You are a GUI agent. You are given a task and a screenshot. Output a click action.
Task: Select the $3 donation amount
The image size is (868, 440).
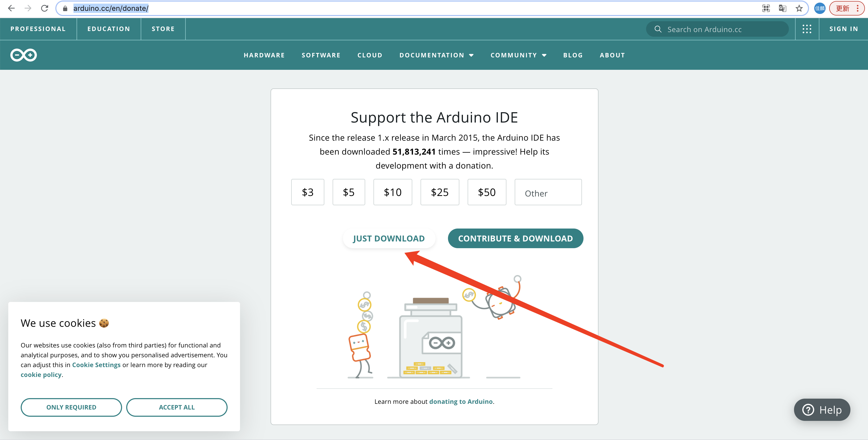[x=307, y=192]
